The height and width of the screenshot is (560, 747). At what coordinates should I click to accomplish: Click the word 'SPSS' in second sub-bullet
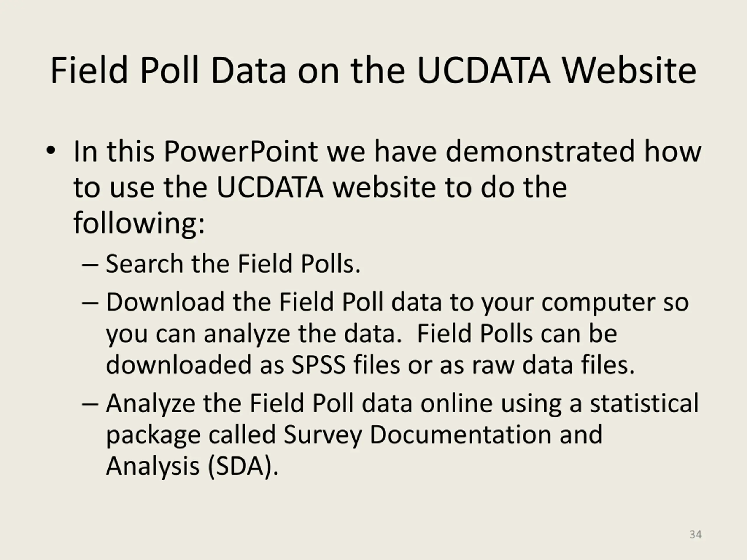tap(318, 365)
